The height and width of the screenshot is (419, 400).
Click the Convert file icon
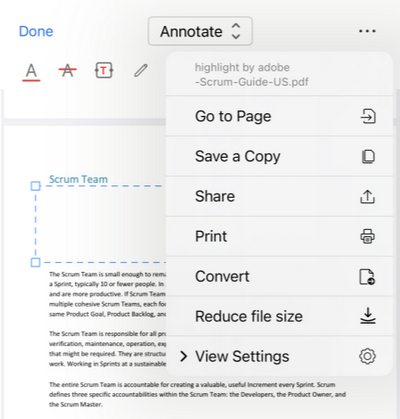pos(367,277)
